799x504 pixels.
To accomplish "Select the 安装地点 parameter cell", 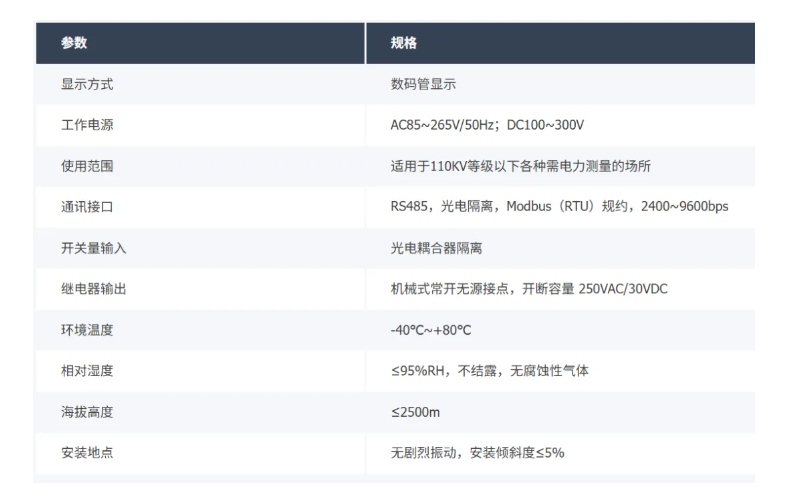I will [86, 452].
